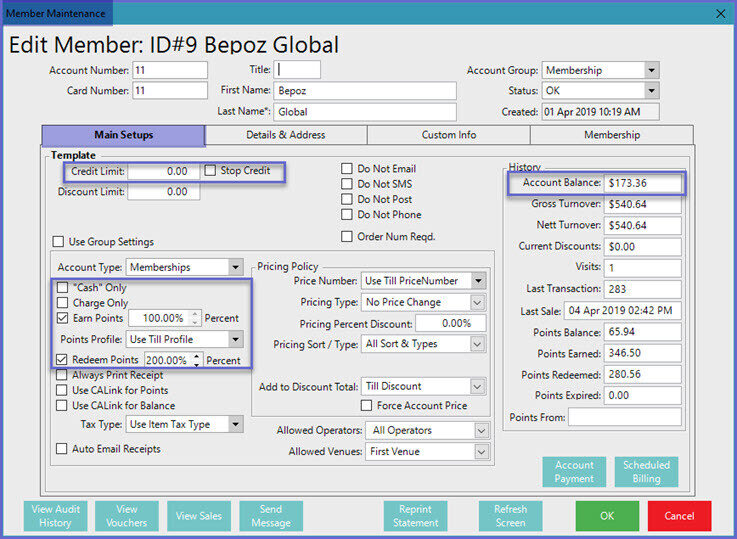Image resolution: width=737 pixels, height=539 pixels.
Task: Increase Redeem Points percent with stepper arrow
Action: pos(197,355)
